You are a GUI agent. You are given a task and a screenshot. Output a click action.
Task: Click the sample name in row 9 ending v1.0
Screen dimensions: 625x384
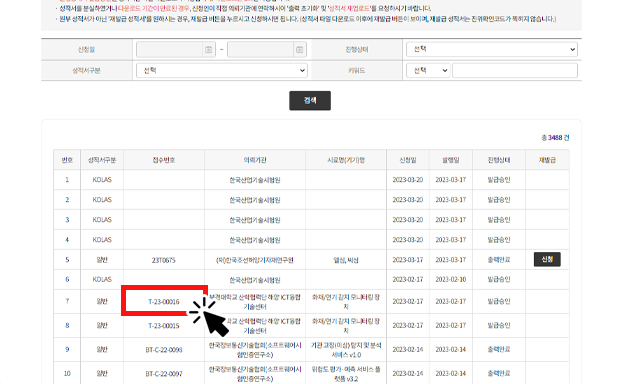coord(346,350)
